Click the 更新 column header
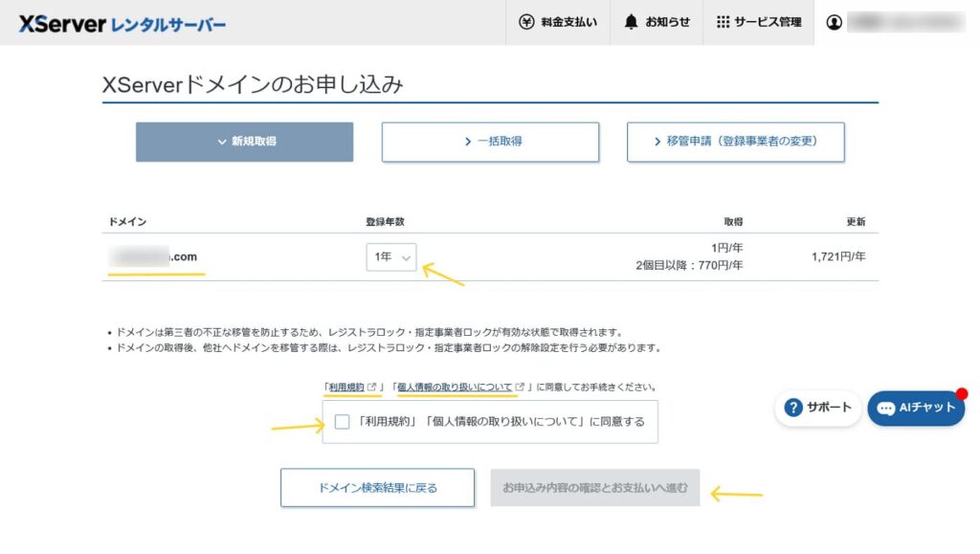Screen dimensions: 980x554 (x=857, y=222)
